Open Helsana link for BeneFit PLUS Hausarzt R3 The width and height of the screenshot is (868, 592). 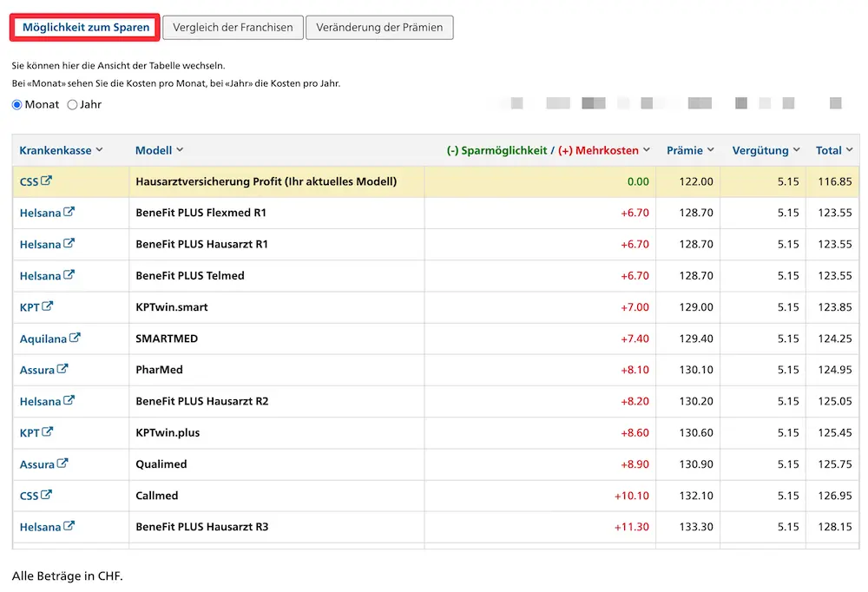(x=40, y=527)
